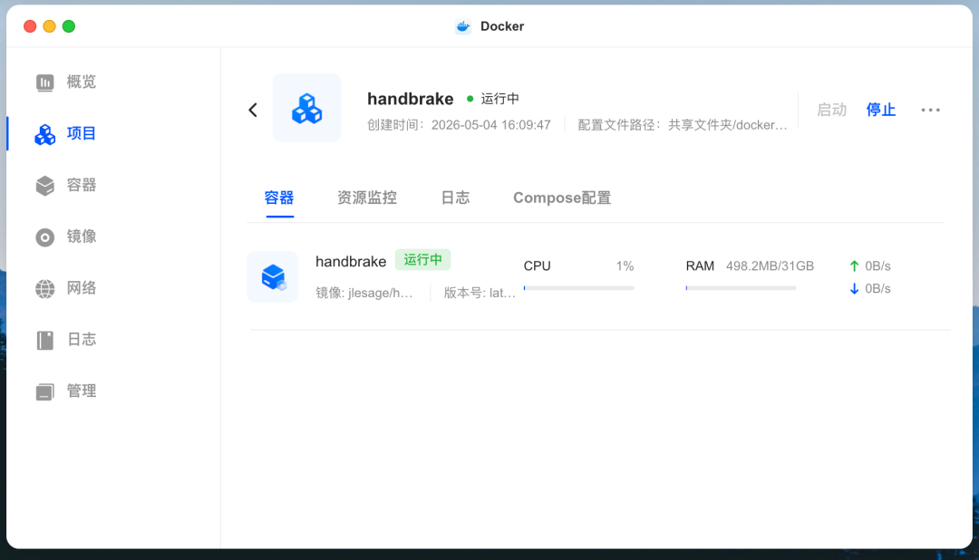979x560 pixels.
Task: Click the CPU usage progress bar
Action: click(578, 288)
